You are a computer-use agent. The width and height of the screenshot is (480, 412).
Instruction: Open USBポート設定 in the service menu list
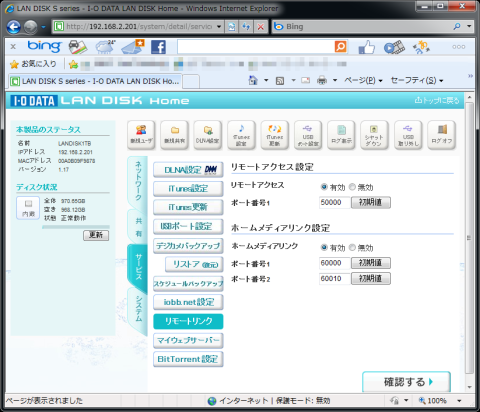(x=188, y=226)
